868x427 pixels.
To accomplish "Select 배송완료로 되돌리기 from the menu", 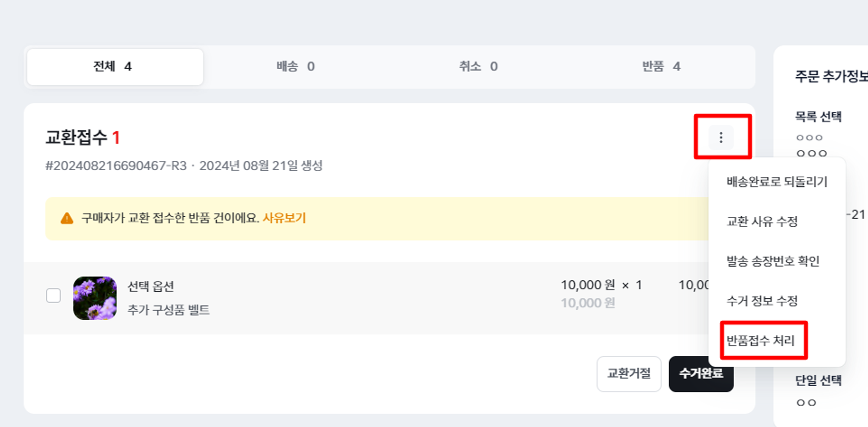I will 777,182.
